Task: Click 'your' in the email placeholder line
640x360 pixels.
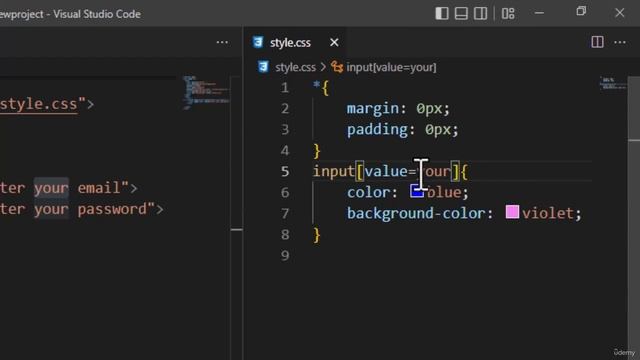Action: coord(51,188)
